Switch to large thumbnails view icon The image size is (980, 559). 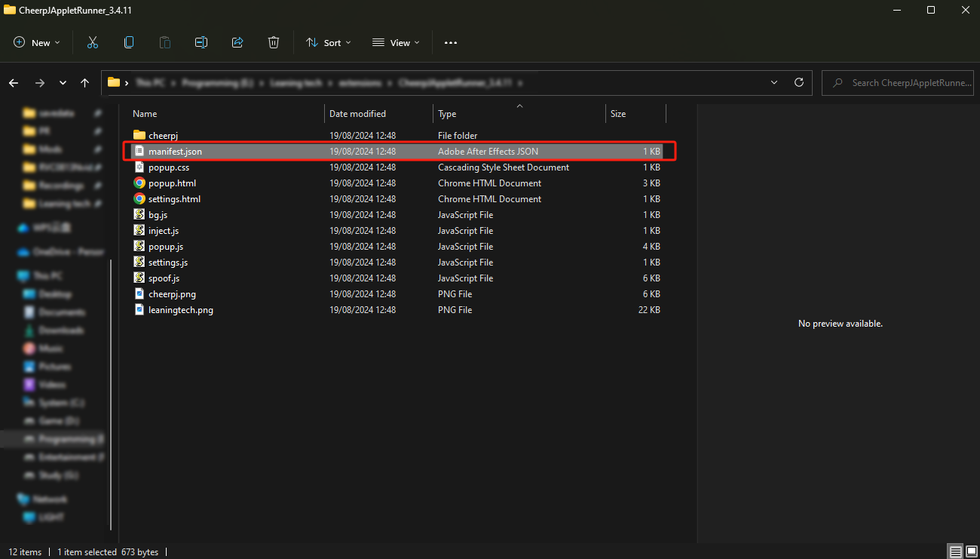click(970, 552)
